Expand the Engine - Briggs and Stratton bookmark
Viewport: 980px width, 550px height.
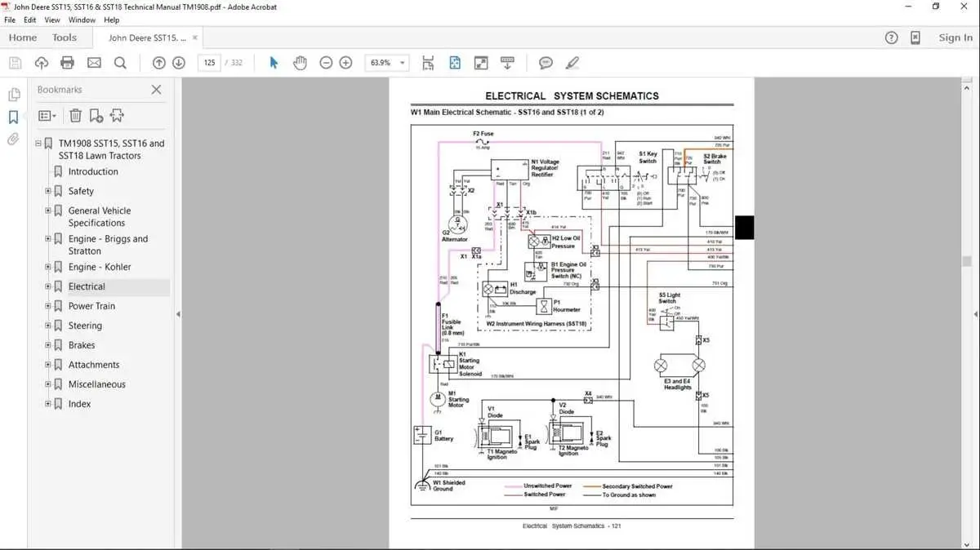click(x=48, y=239)
